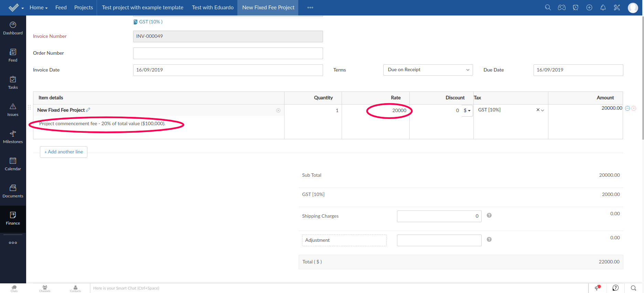Click the Quantity cell
Screen dimensions: 644x293
313,110
